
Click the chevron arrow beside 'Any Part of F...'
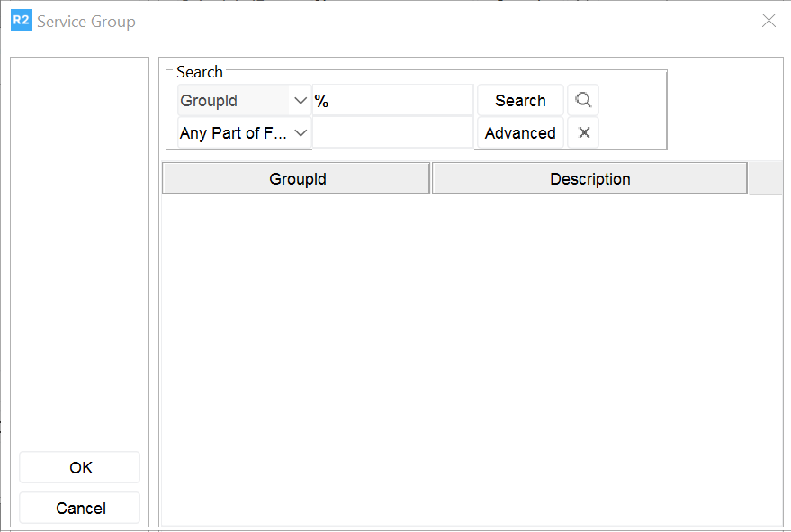tap(301, 133)
